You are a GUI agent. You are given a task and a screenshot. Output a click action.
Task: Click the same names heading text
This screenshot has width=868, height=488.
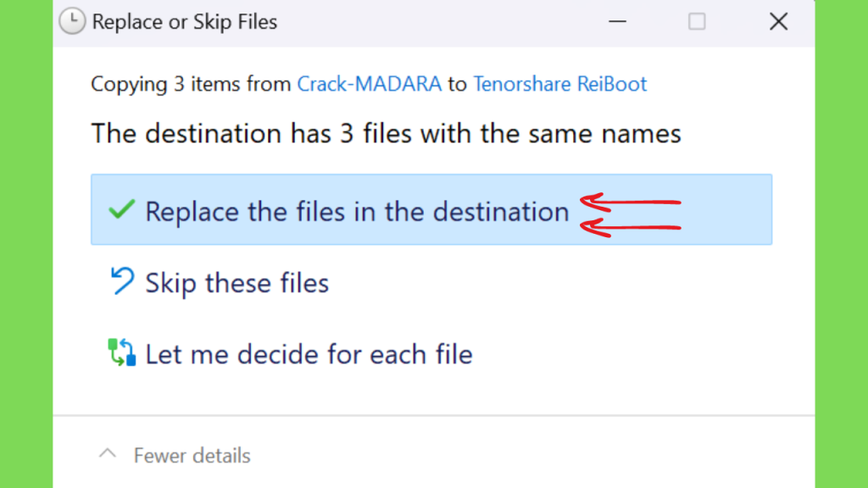coord(386,133)
